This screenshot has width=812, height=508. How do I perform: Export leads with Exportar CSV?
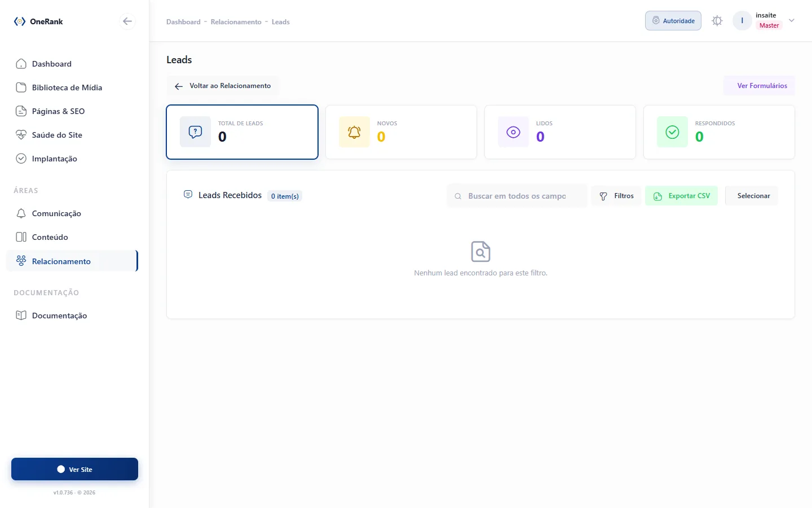[x=681, y=196]
